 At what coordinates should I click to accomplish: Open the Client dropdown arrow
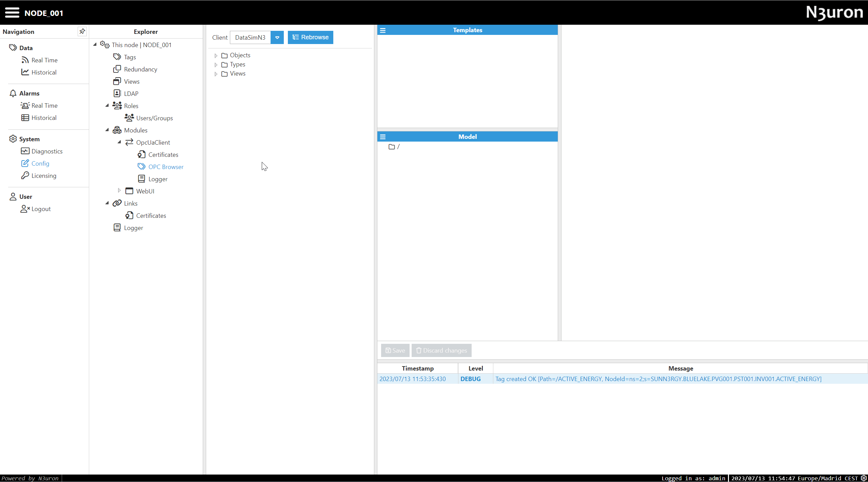pos(277,37)
